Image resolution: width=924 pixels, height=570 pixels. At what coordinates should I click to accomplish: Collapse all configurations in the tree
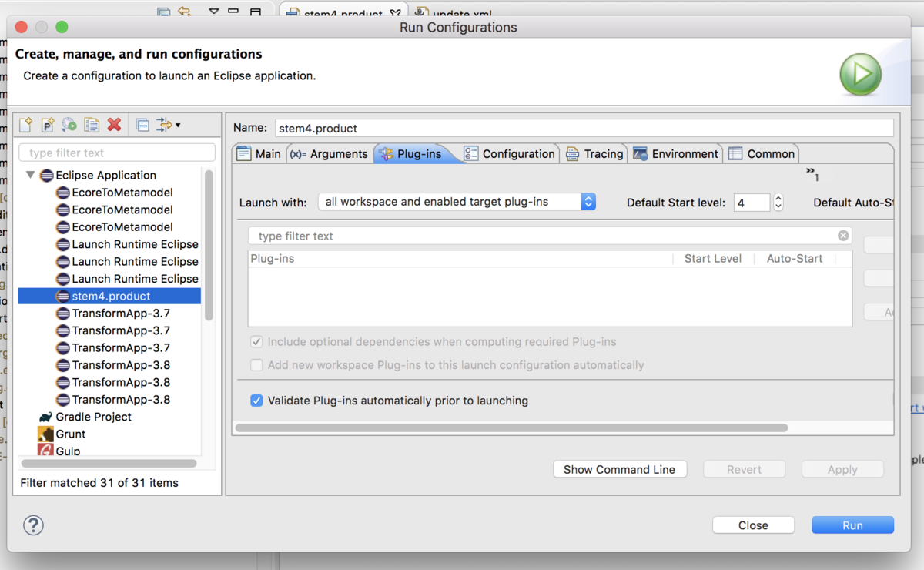(142, 125)
